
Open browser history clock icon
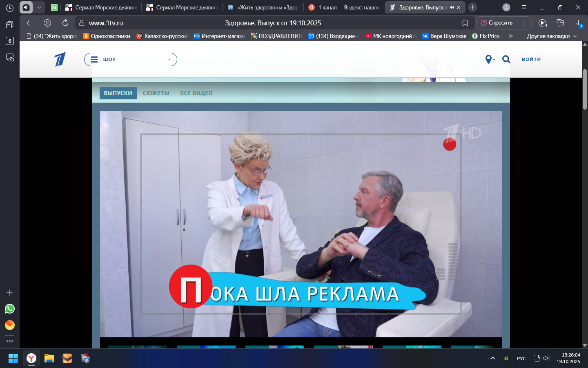(10, 8)
